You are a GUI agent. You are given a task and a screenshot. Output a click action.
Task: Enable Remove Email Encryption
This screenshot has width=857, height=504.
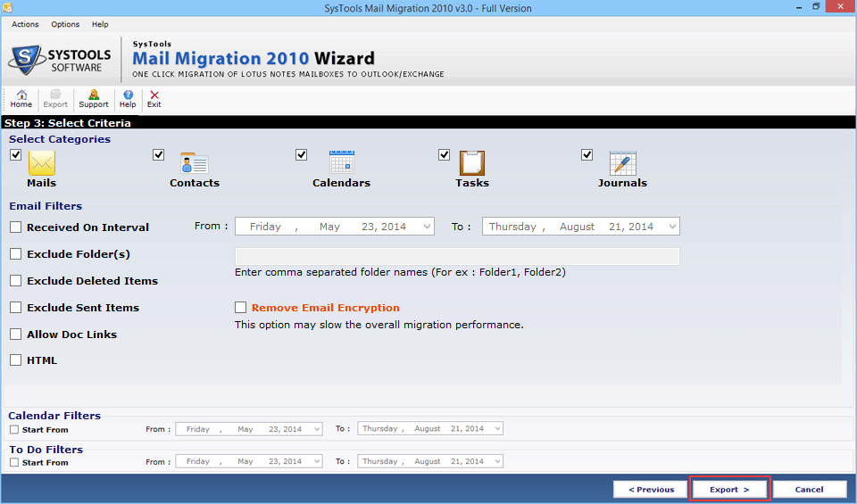240,308
